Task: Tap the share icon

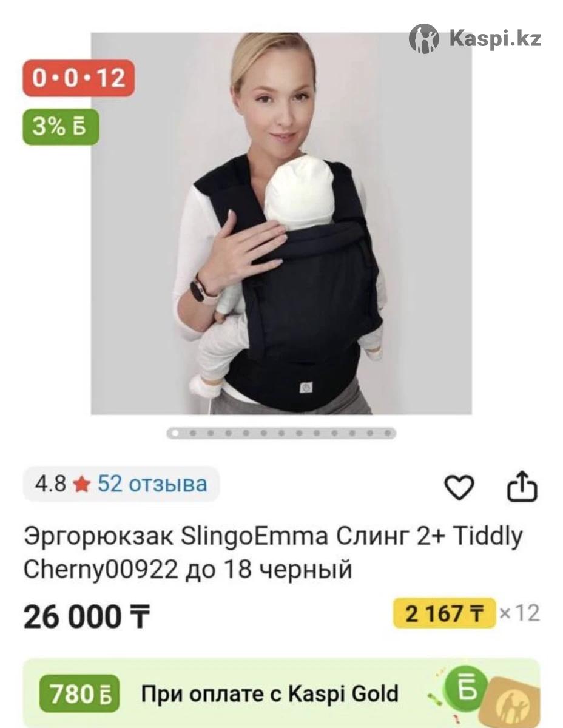Action: [522, 487]
